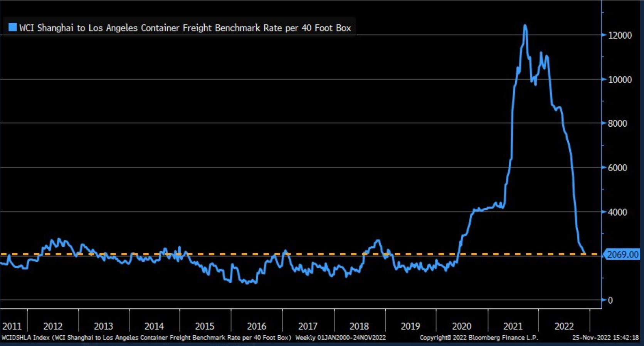644x346 pixels.
Task: Click the Bloomberg Finance L.P. copyright notice
Action: point(479,338)
